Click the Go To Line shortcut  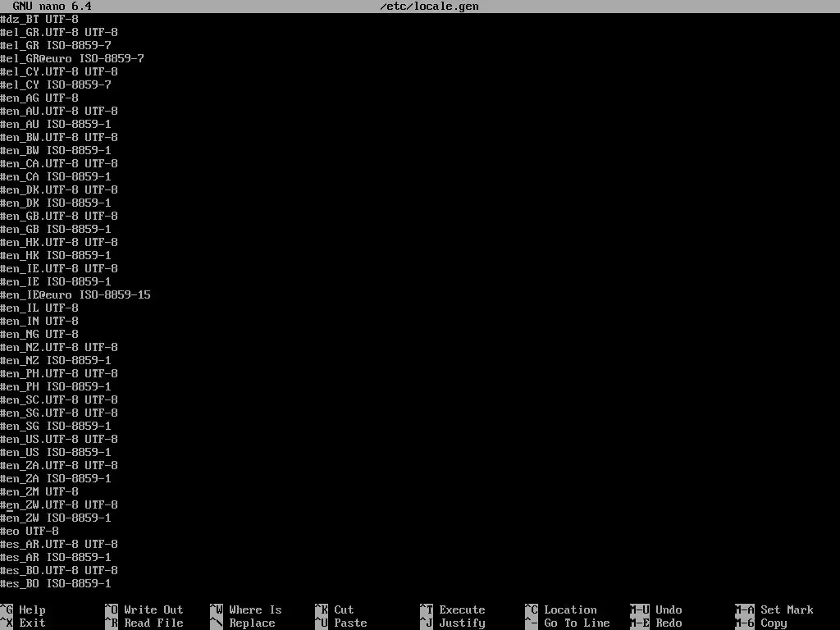568,623
